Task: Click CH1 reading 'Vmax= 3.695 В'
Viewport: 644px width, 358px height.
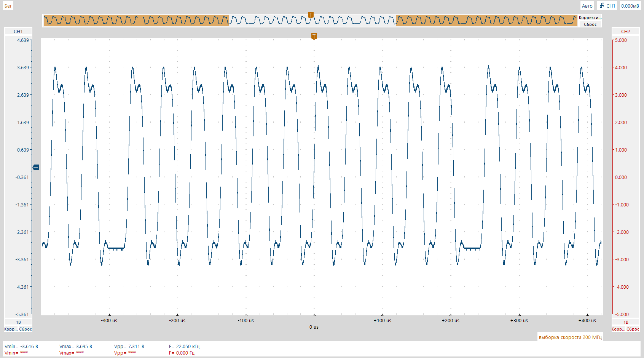Action: point(76,347)
